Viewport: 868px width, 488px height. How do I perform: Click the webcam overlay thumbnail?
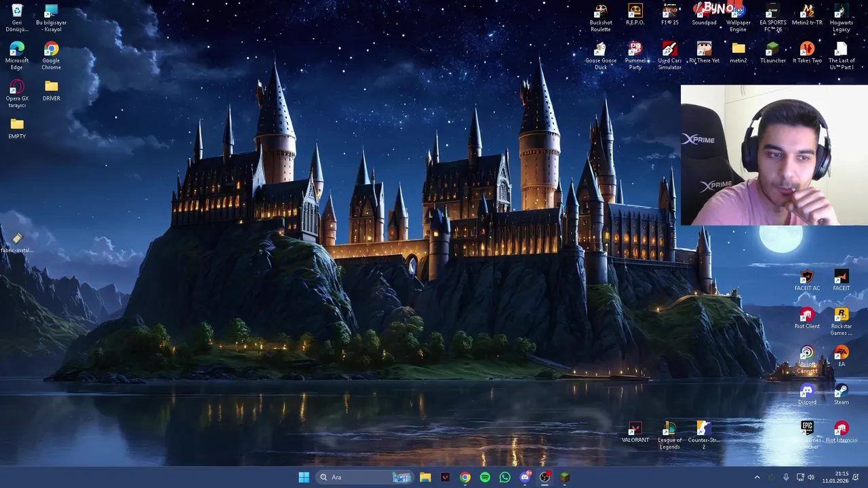pos(774,155)
